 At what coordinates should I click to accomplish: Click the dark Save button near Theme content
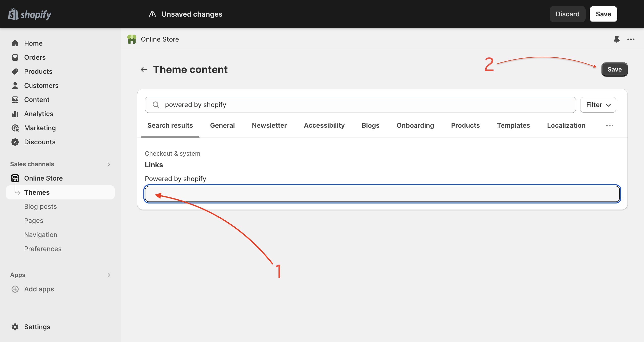point(614,70)
